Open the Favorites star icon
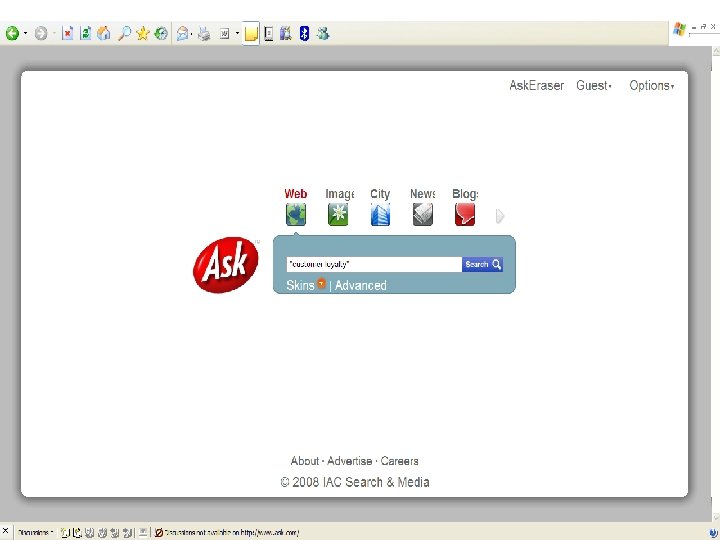The height and width of the screenshot is (540, 720). pyautogui.click(x=143, y=33)
